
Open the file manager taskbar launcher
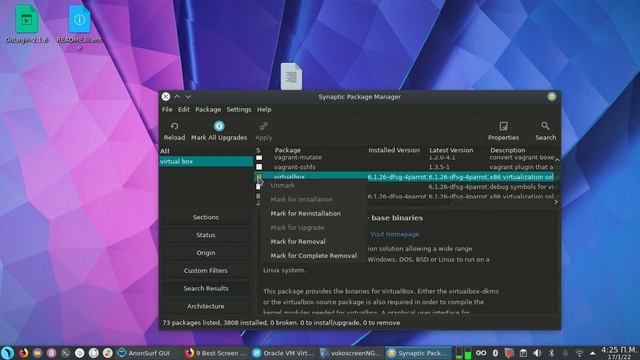pyautogui.click(x=38, y=353)
